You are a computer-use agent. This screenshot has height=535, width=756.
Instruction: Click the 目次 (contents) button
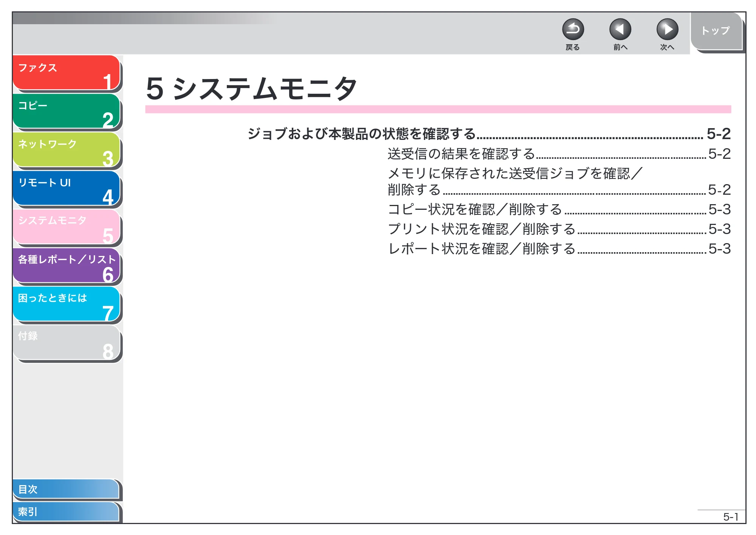(x=66, y=489)
